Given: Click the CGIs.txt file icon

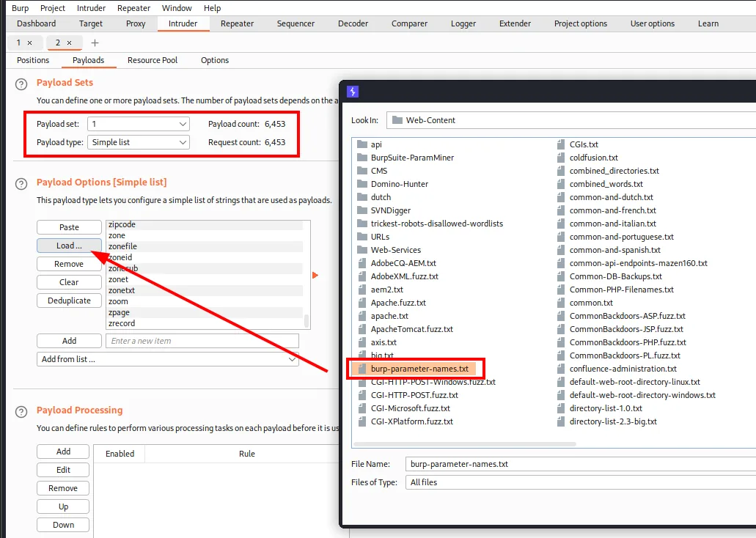Looking at the screenshot, I should pyautogui.click(x=561, y=144).
